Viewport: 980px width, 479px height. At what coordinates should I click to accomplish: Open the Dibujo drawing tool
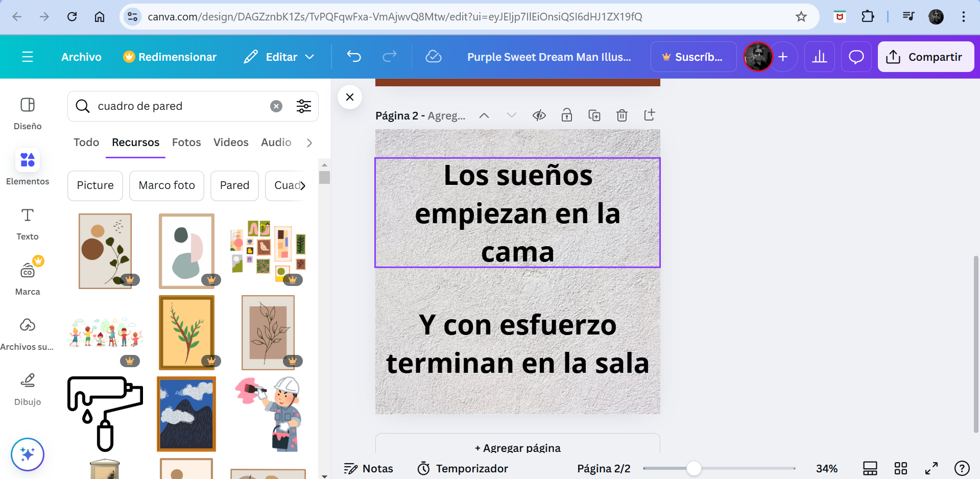tap(28, 388)
